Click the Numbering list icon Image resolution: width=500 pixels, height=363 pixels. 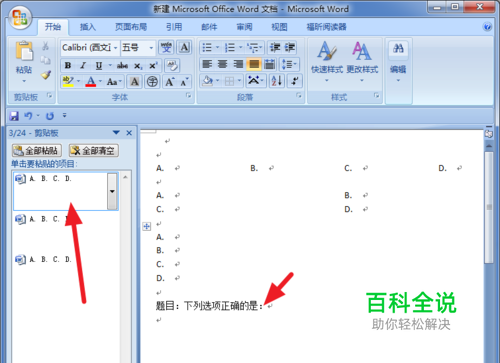coord(230,47)
